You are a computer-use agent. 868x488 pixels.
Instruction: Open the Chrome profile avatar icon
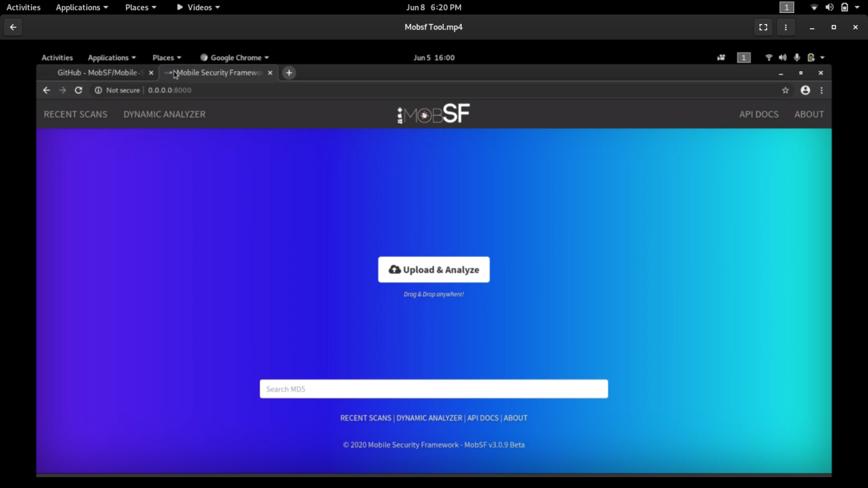point(805,90)
